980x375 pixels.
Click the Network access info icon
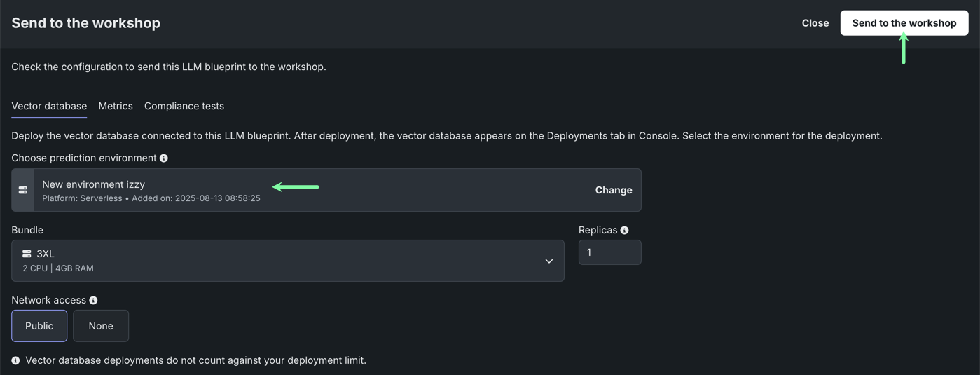tap(93, 301)
